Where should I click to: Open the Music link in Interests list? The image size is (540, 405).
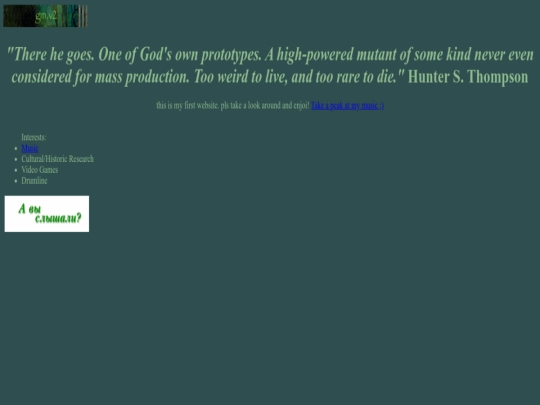pos(30,148)
